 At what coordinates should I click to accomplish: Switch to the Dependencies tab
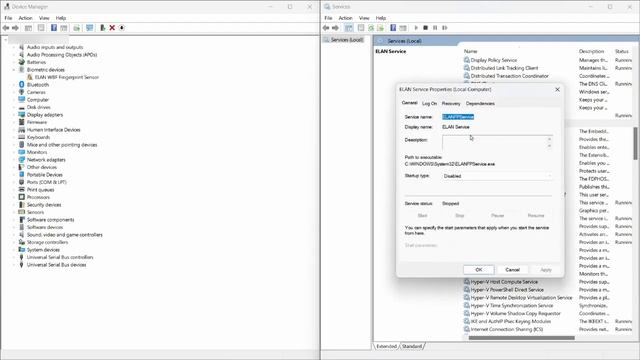[x=480, y=104]
